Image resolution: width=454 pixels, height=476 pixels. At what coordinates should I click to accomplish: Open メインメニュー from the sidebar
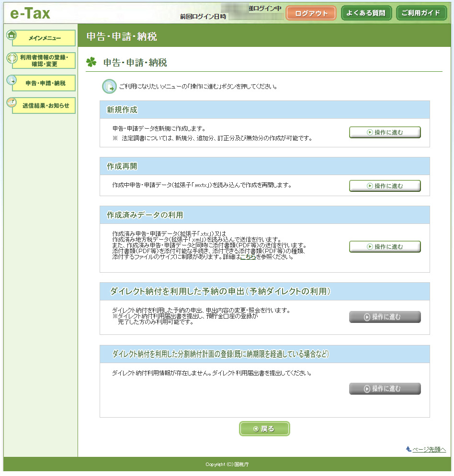tap(45, 38)
